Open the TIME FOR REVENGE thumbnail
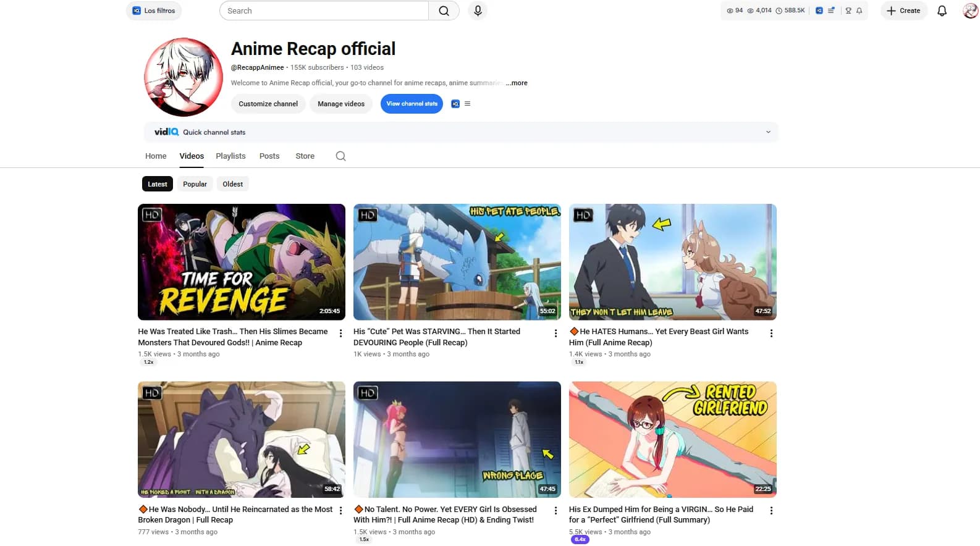 click(242, 262)
